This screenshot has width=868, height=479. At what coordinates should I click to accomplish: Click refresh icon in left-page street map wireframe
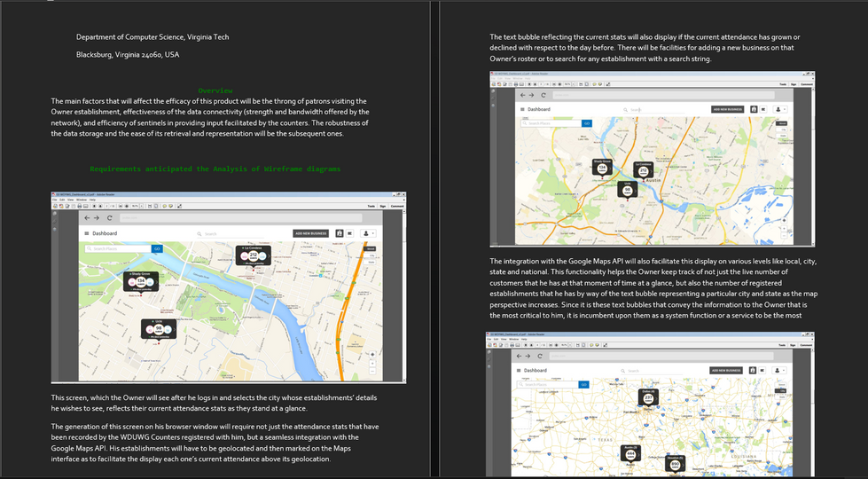click(x=110, y=217)
